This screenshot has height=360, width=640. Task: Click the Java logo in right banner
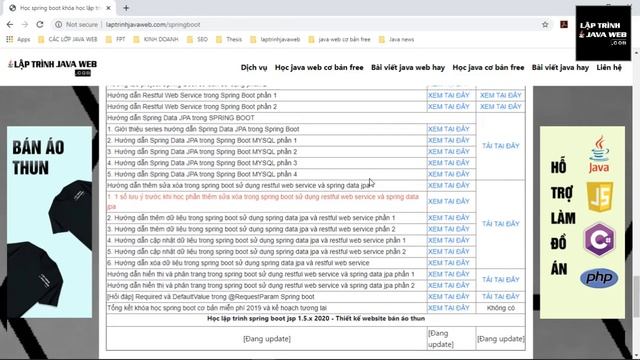[599, 154]
